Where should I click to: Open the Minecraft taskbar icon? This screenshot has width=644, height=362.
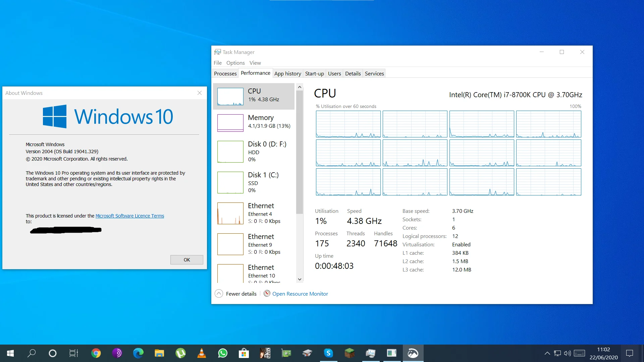[x=350, y=353]
